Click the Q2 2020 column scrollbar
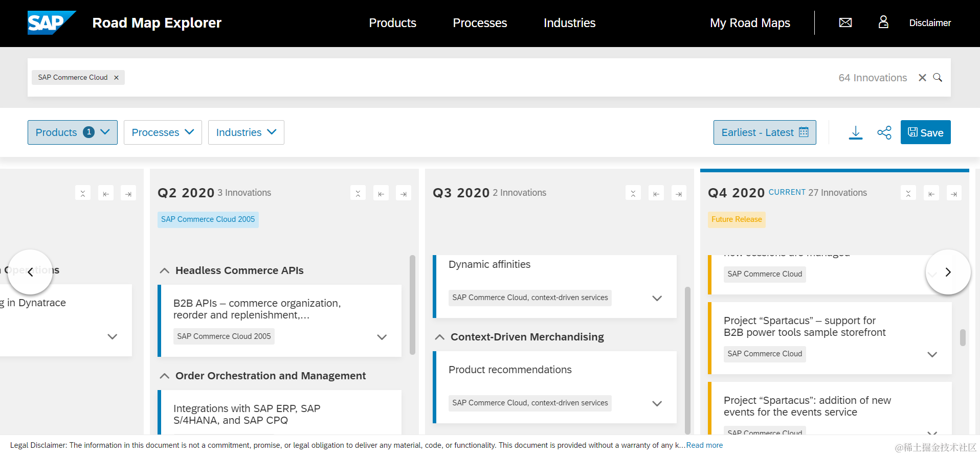Screen dimensions: 980x456 click(x=412, y=305)
